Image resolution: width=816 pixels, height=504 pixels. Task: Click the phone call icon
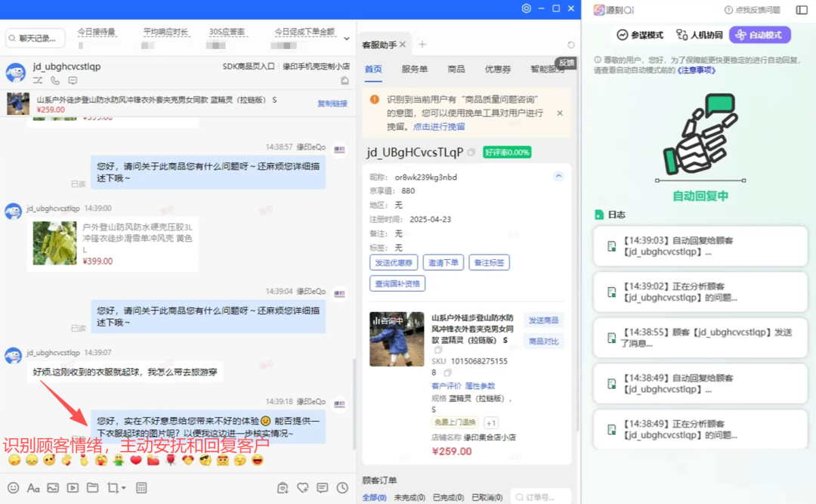pos(55,81)
